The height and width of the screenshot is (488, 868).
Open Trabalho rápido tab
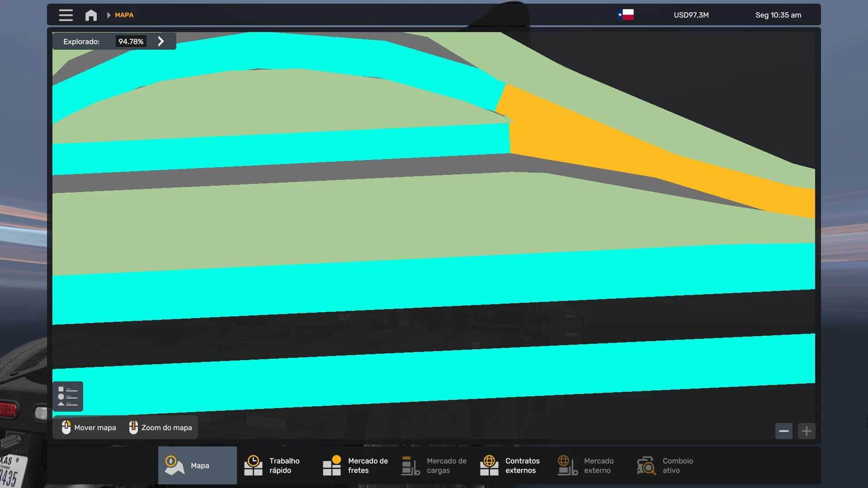276,465
